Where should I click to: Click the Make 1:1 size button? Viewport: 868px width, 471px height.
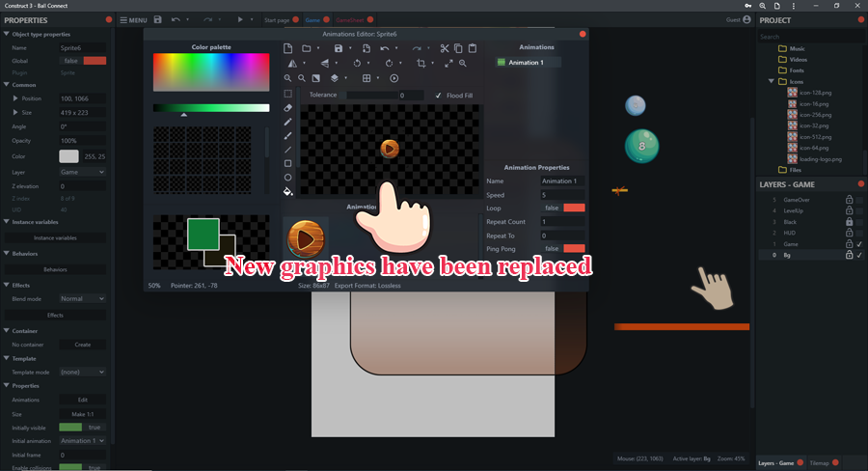pos(82,413)
